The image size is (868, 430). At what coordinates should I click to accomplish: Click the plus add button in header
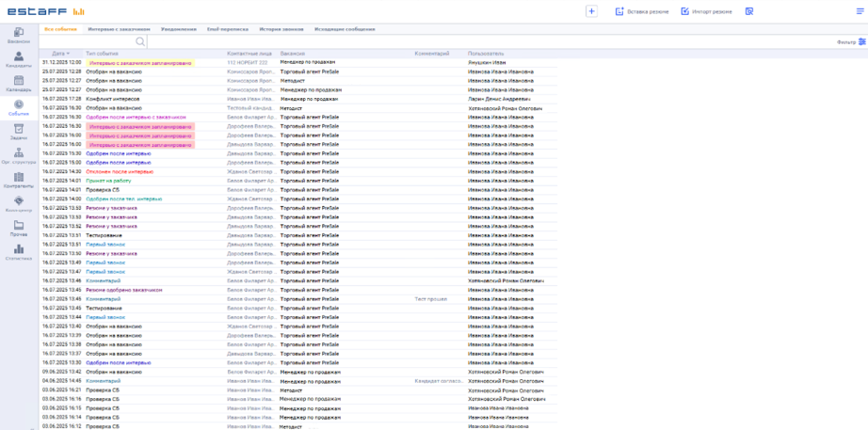591,11
